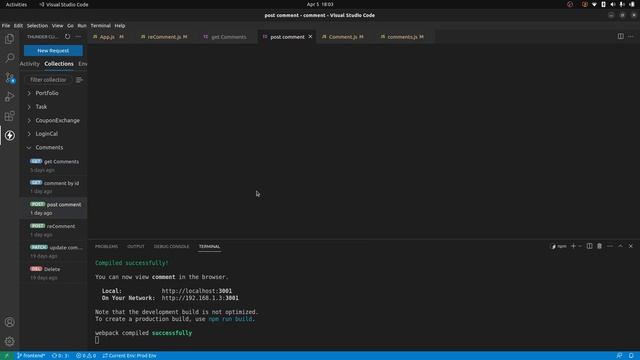This screenshot has height=360, width=640.
Task: Click the frontend branch in status bar
Action: 31,356
